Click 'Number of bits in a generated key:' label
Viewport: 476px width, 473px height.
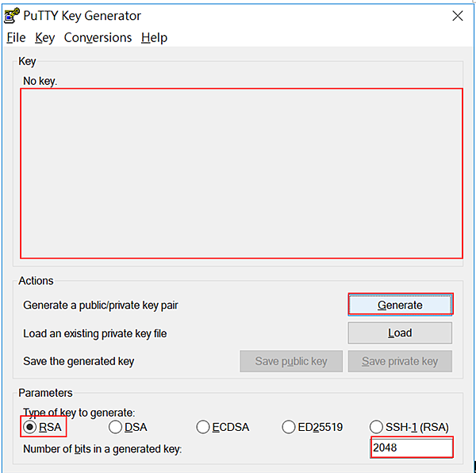pyautogui.click(x=102, y=449)
